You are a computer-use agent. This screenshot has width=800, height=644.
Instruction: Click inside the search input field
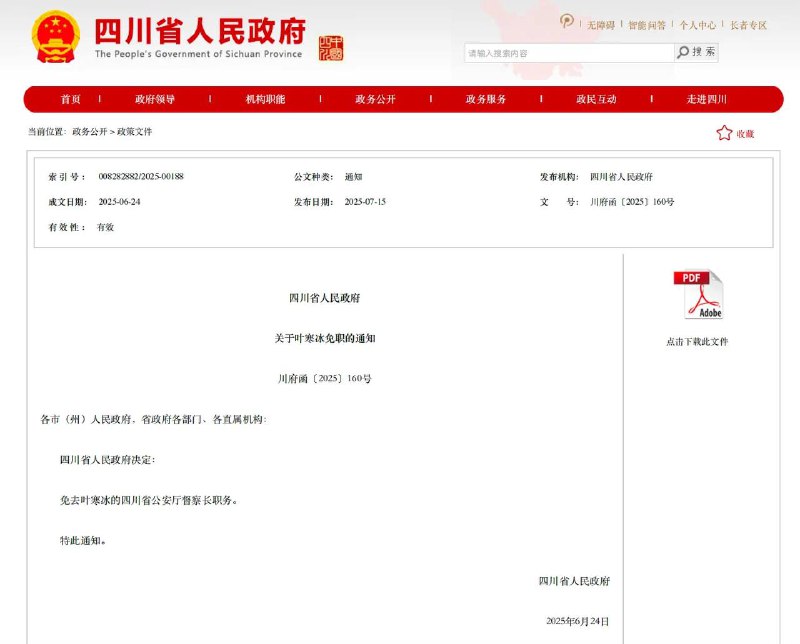pyautogui.click(x=555, y=51)
